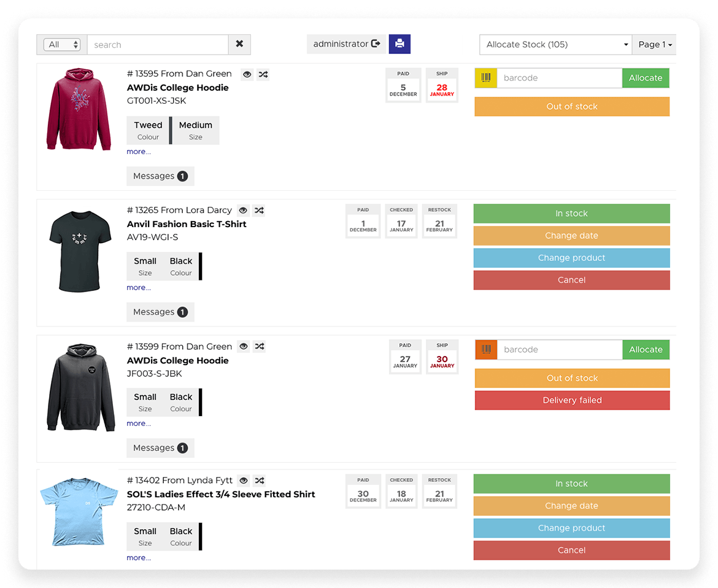The height and width of the screenshot is (588, 718).
Task: Click the Black colour swatch on order 13265
Action: (181, 266)
